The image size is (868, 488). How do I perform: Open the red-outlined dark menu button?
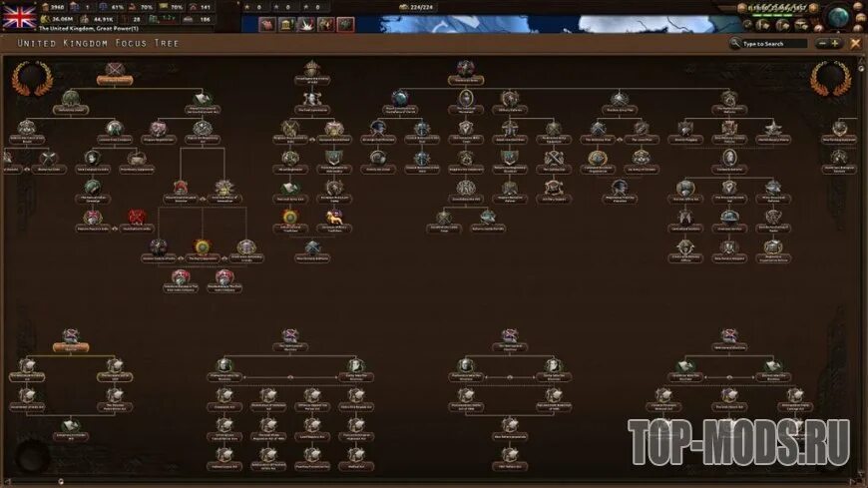(345, 24)
